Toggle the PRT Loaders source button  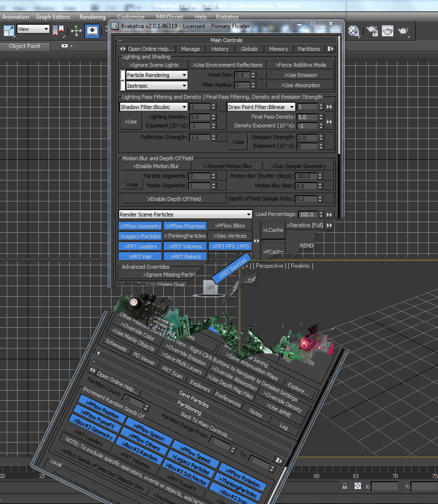point(140,246)
